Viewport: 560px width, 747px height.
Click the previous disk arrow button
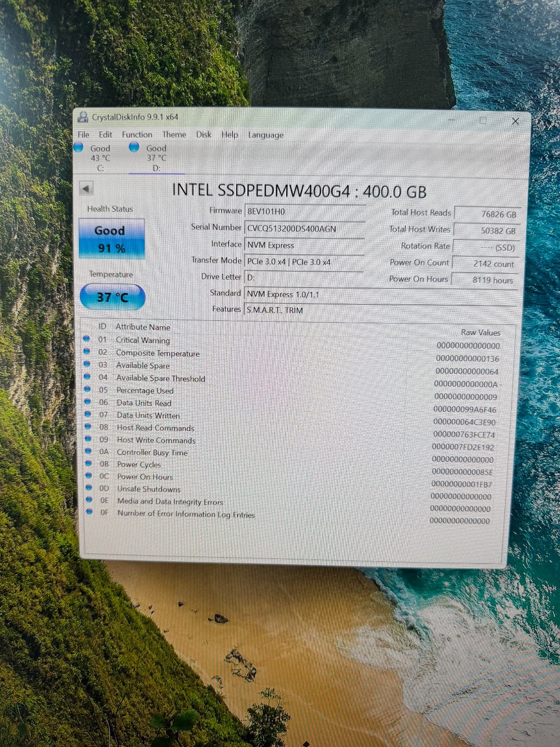86,189
